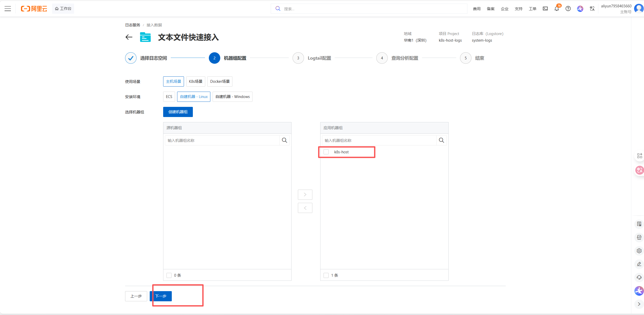Check the k8s-host machine group checkbox

coord(326,152)
